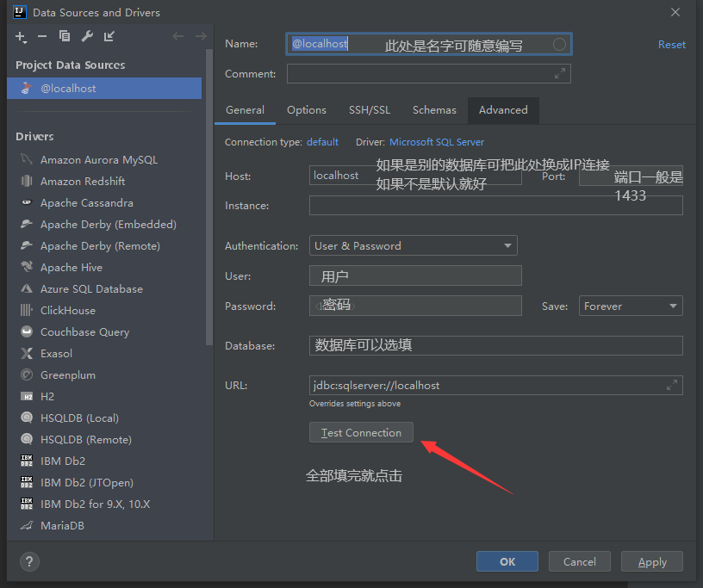Add a new data source with plus icon
The image size is (703, 588).
pos(21,37)
